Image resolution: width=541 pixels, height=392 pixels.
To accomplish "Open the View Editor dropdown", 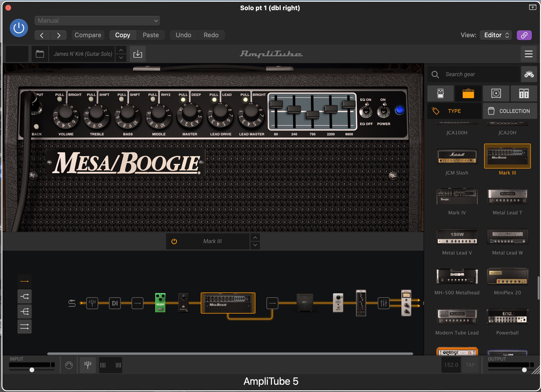I will pyautogui.click(x=496, y=35).
